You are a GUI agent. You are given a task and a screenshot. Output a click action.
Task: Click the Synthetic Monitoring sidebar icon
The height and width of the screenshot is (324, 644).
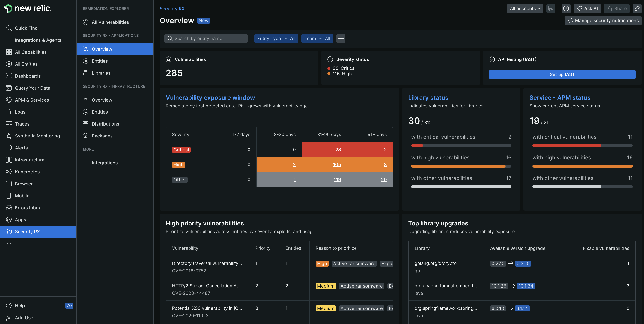9,136
